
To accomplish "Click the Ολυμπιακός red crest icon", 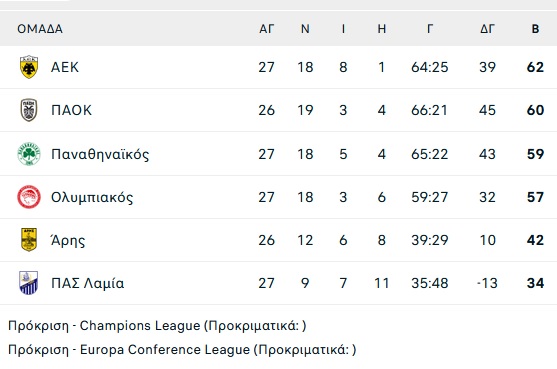I will click(29, 197).
